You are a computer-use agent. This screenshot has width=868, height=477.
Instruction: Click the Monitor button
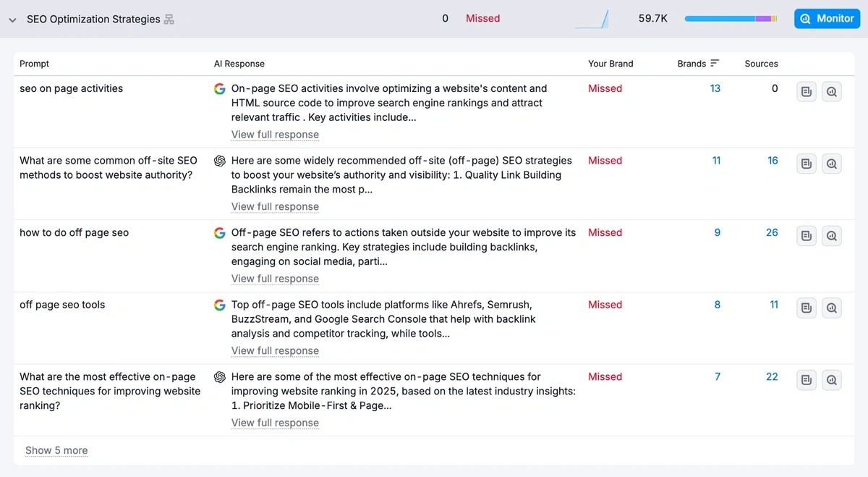(x=827, y=19)
